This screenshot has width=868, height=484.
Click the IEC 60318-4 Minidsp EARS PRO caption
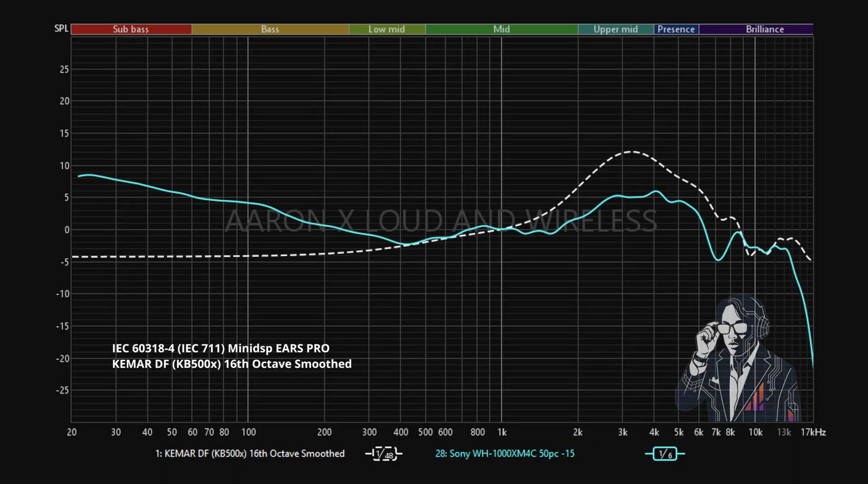[221, 348]
